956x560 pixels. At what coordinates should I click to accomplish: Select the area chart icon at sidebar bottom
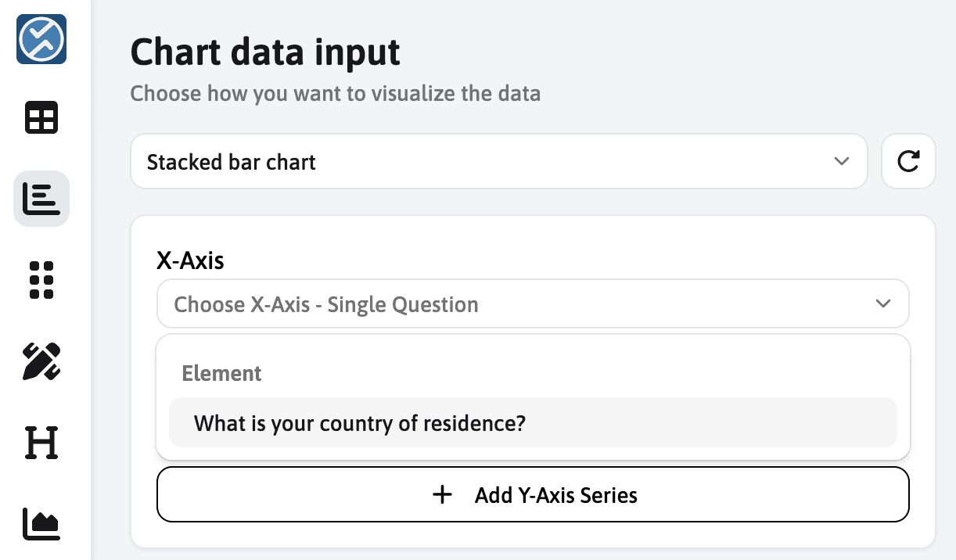coord(41,526)
